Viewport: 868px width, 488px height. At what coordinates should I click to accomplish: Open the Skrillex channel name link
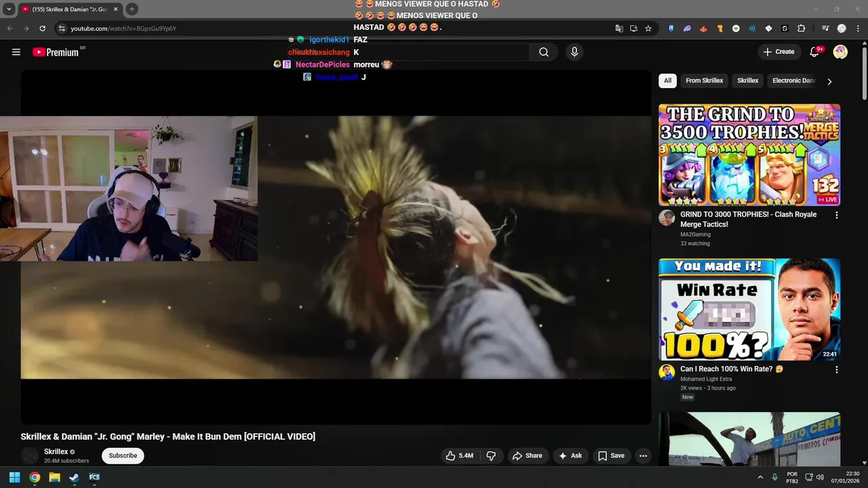point(56,451)
